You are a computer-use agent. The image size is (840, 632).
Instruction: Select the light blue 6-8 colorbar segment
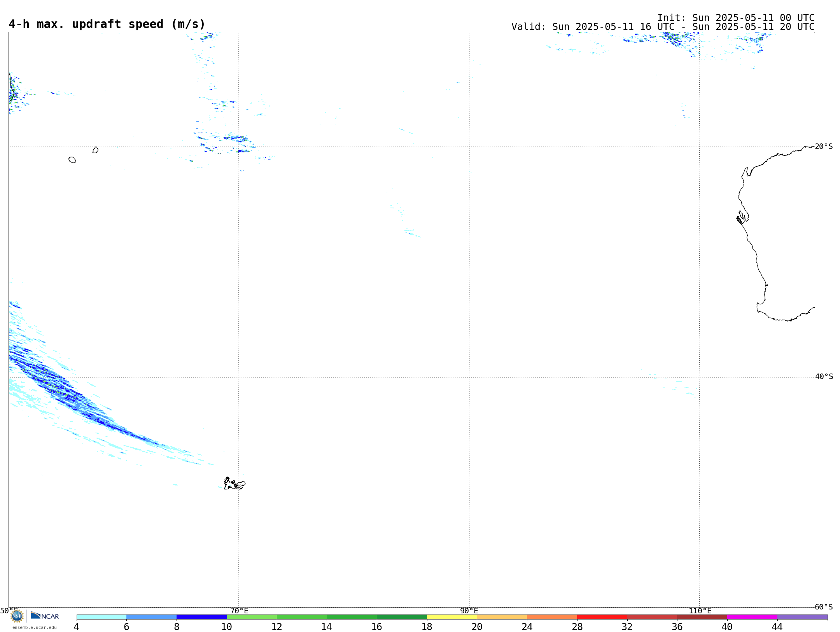pos(152,617)
